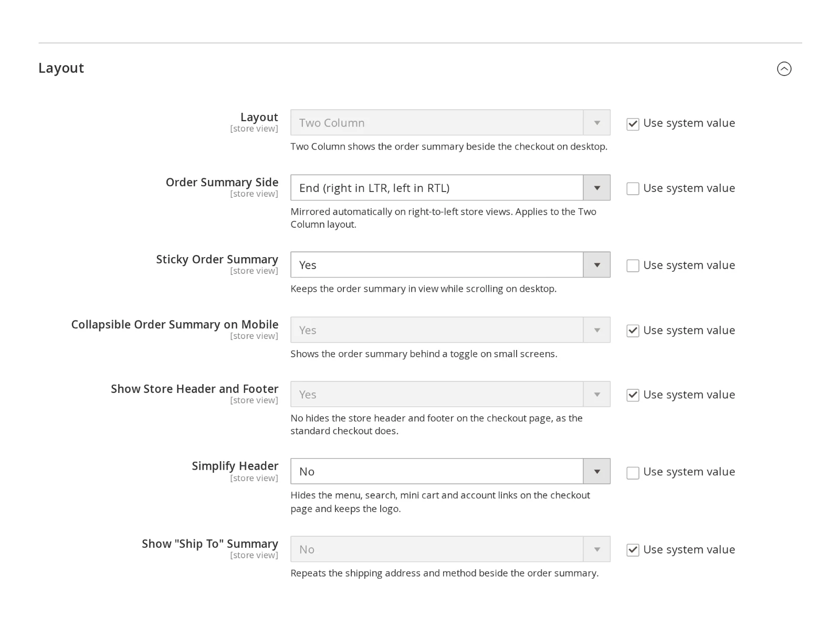Viewport: 840px width, 638px height.
Task: Click the Layout section heading
Action: click(61, 68)
